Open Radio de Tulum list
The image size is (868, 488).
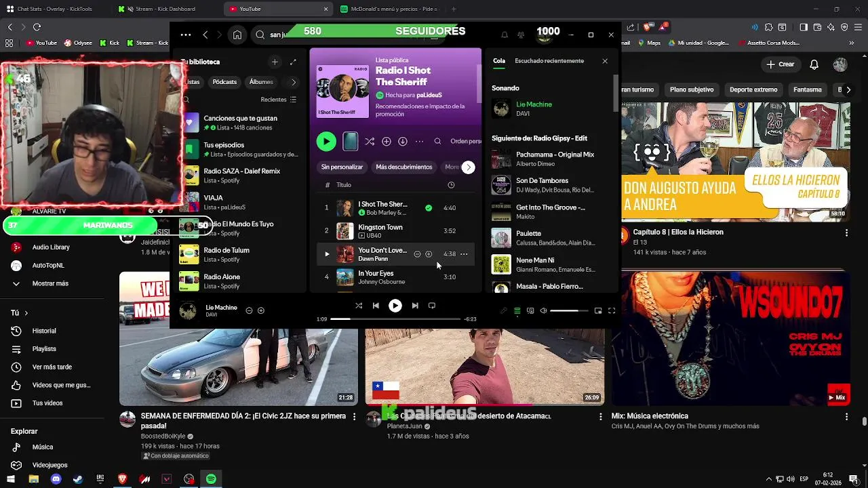241,255
